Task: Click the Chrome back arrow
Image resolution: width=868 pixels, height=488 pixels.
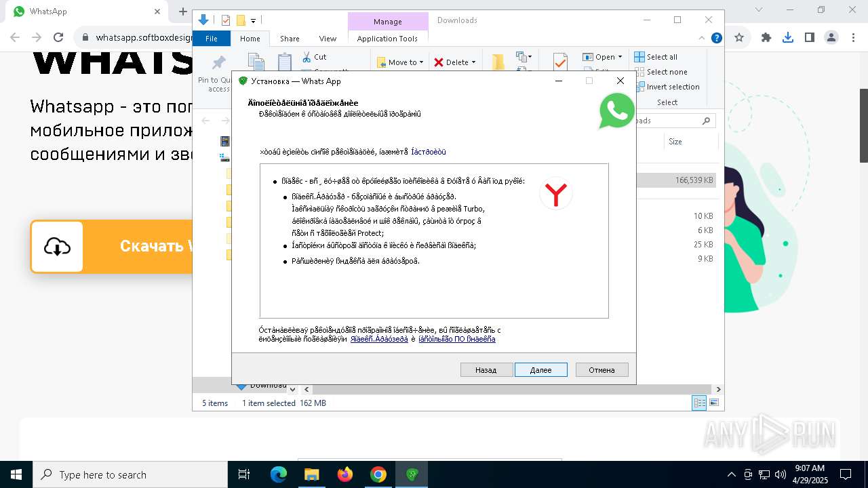Action: (15, 38)
